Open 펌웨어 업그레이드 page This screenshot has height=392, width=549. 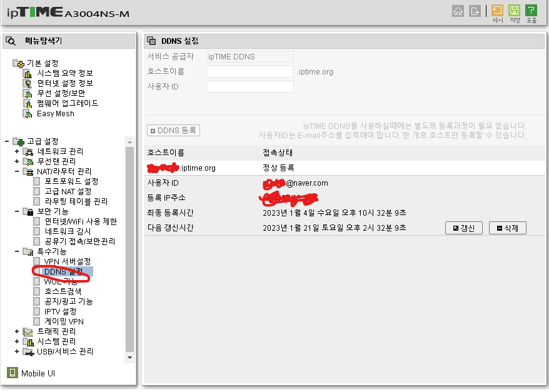pos(68,103)
